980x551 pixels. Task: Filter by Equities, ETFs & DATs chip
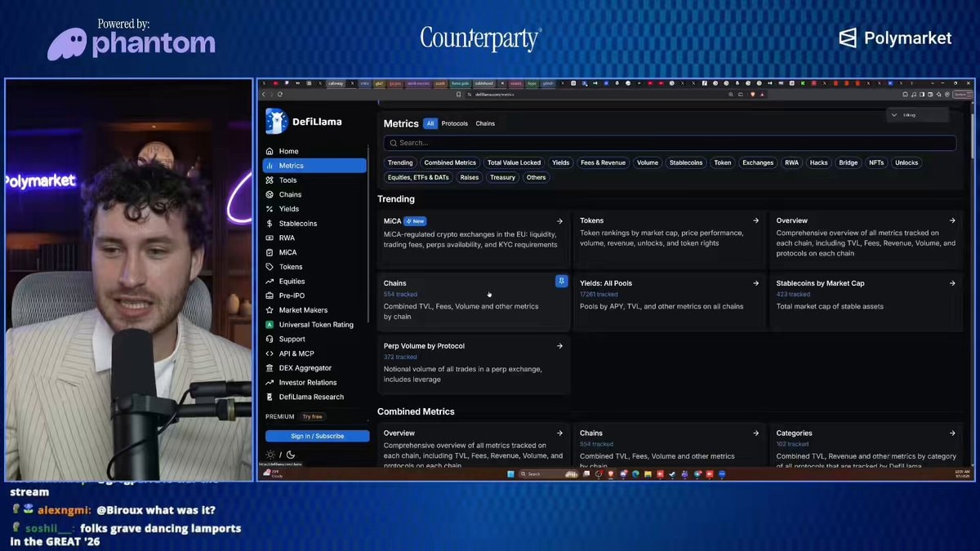(419, 177)
